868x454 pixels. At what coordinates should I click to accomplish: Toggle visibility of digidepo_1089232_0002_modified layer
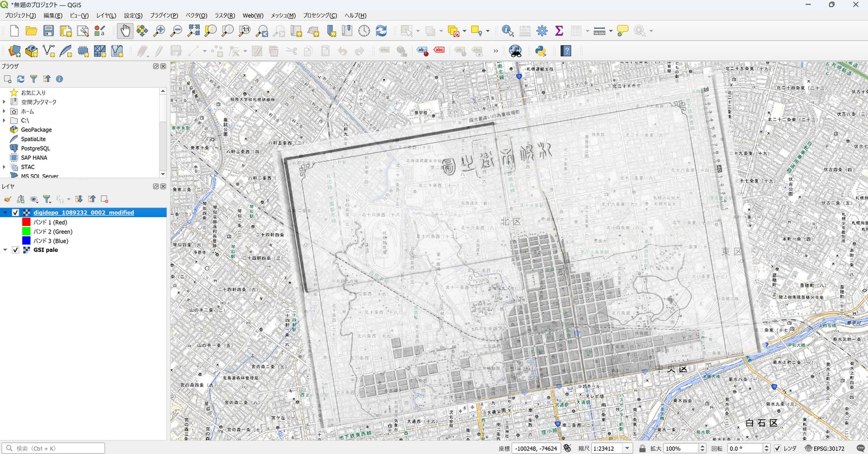click(x=16, y=213)
